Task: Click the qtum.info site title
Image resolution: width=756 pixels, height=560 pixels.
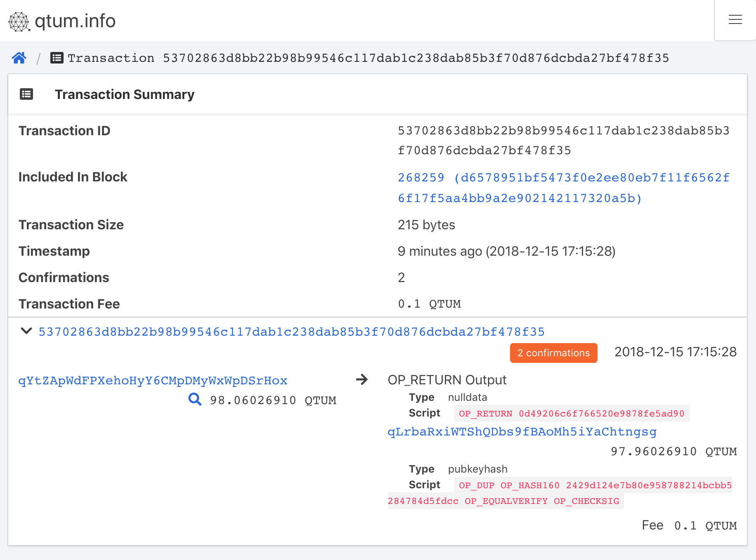Action: pos(75,21)
